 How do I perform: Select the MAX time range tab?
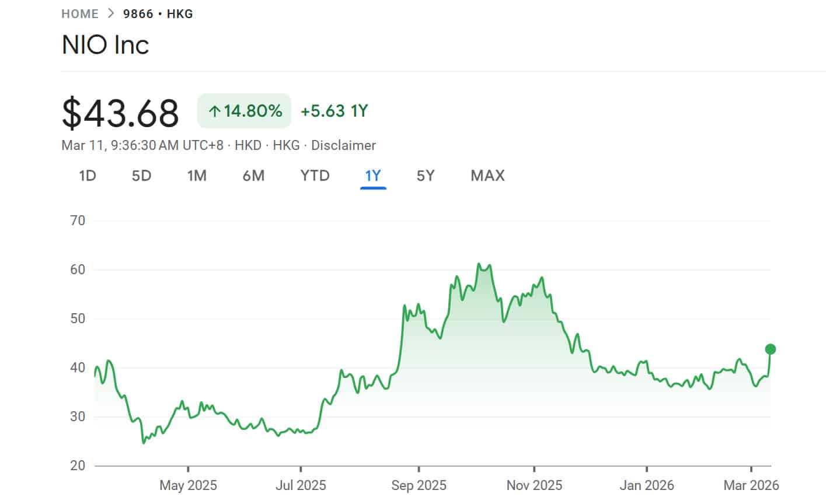pos(487,176)
